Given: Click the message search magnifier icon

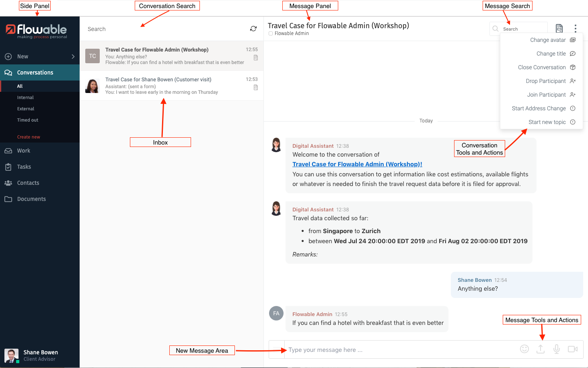Looking at the screenshot, I should [x=495, y=29].
